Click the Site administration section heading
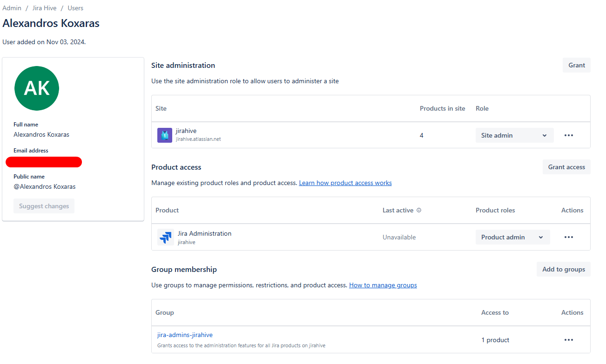Screen dimensions: 606x364 click(x=183, y=65)
